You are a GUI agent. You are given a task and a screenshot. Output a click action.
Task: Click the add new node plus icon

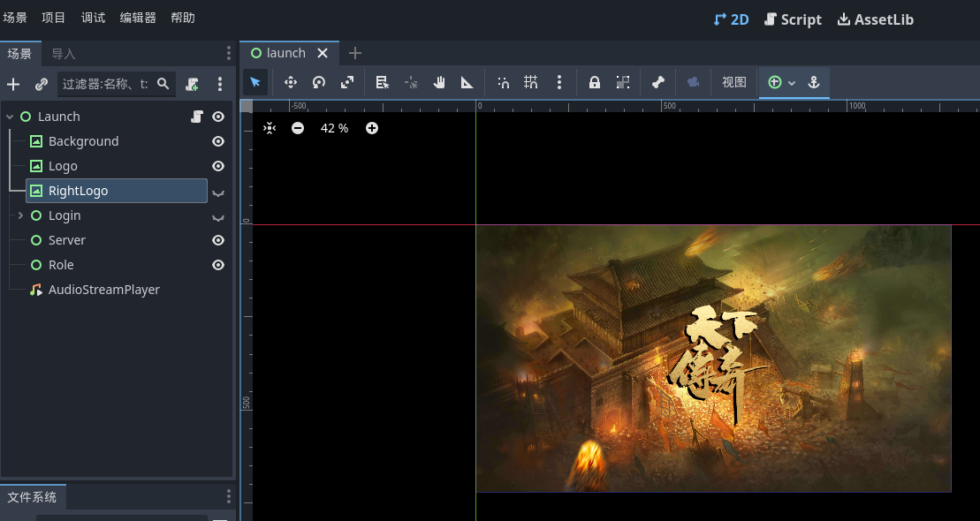coord(13,84)
